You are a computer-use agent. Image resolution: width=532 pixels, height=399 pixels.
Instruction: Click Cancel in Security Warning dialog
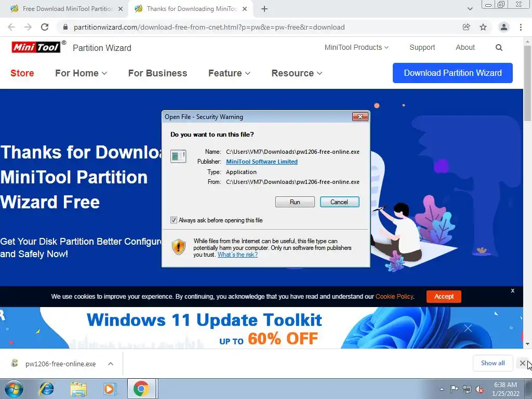click(x=339, y=202)
